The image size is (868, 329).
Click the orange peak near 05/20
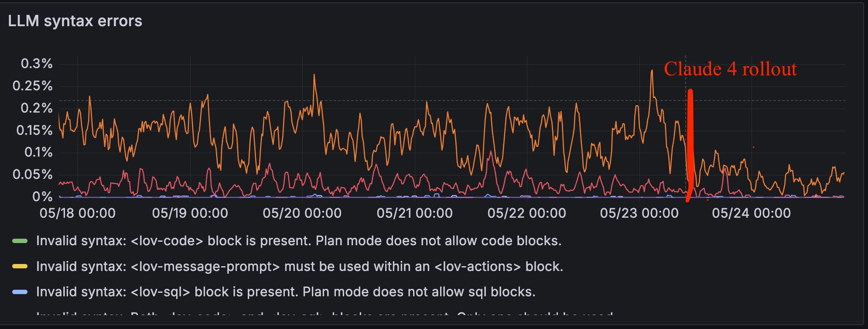pos(314,75)
